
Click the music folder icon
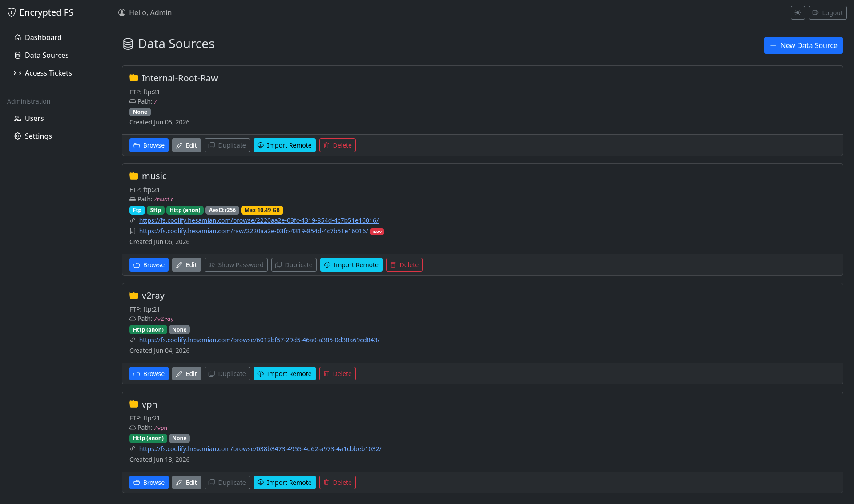(x=134, y=176)
